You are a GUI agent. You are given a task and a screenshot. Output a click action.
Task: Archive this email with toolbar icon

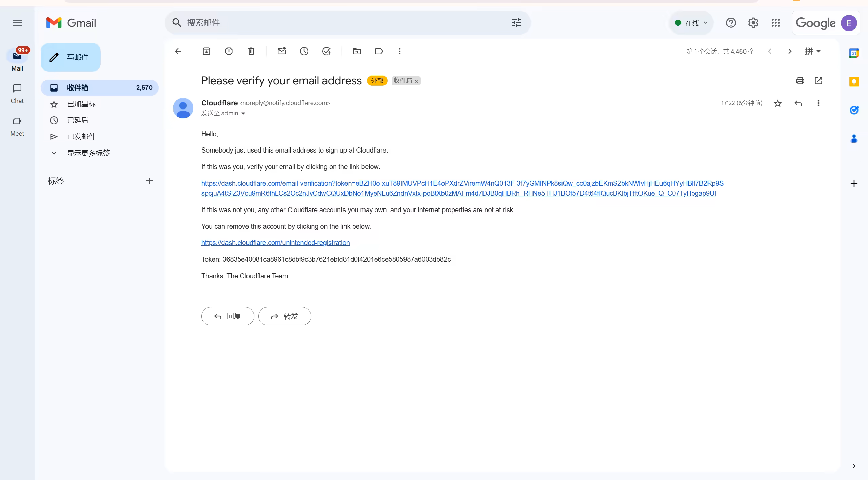206,51
